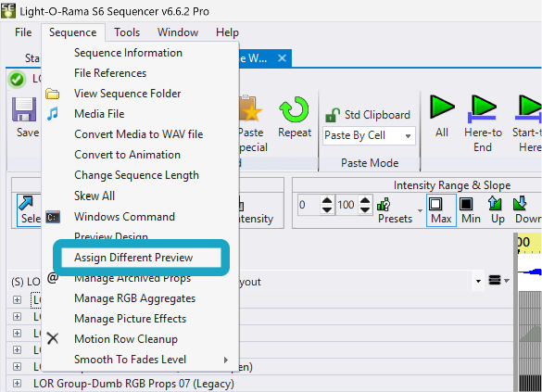Play All with green triangle icon
This screenshot has width=542, height=392.
pos(442,107)
